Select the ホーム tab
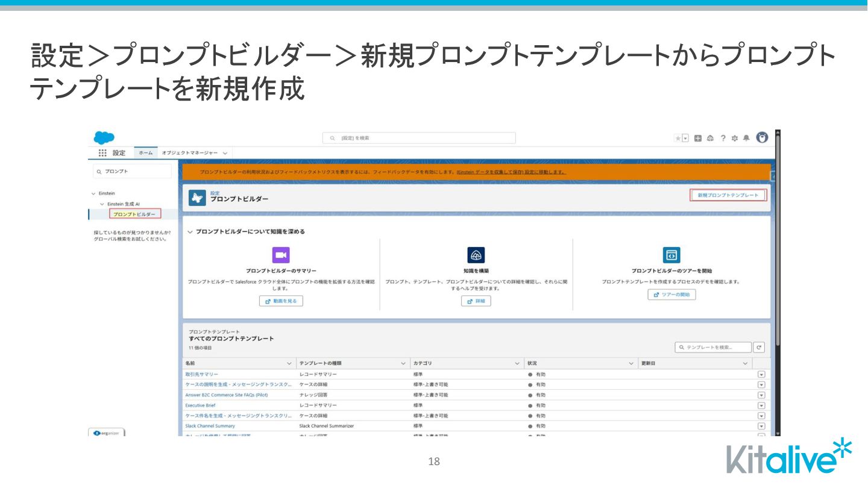 pyautogui.click(x=146, y=153)
